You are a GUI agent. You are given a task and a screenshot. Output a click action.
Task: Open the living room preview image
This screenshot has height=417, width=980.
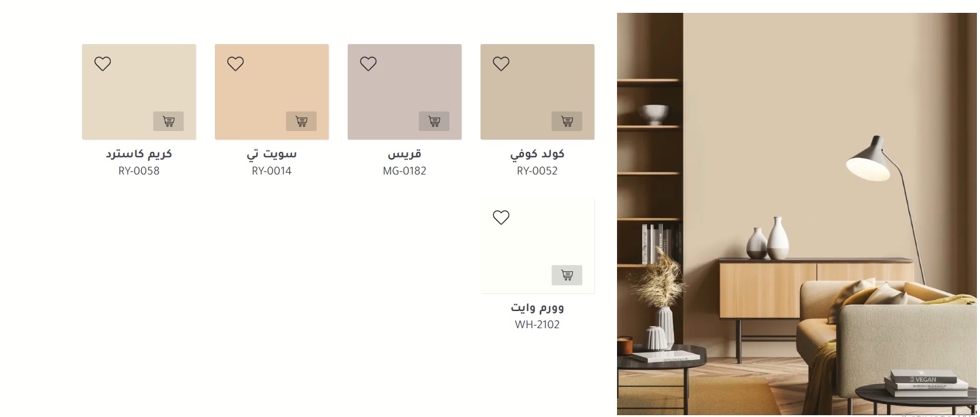coord(797,214)
